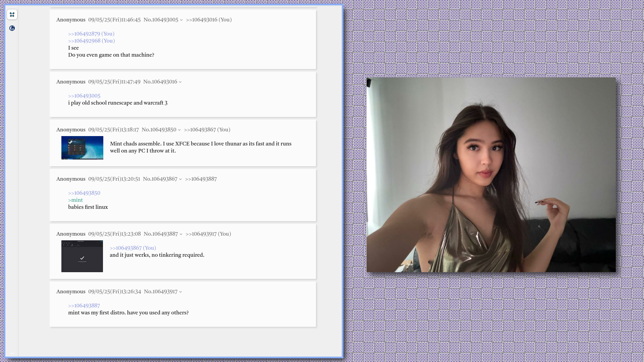
Task: Follow backlink >>106493887 in babies first linux header
Action: click(x=201, y=179)
